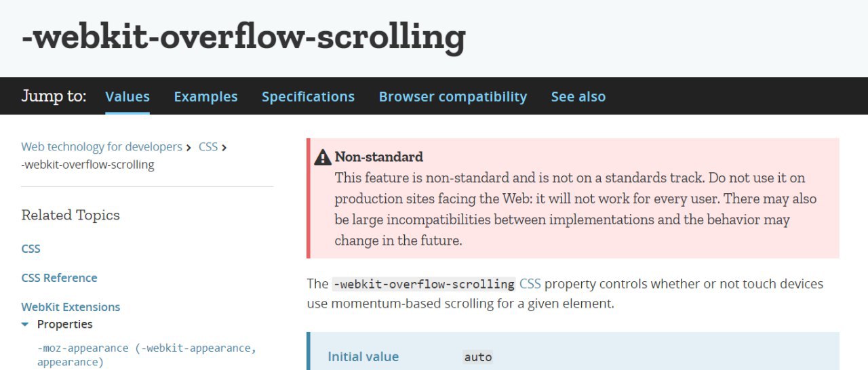Open the CSS link under Related Topics
Viewport: 868px width, 370px height.
31,249
